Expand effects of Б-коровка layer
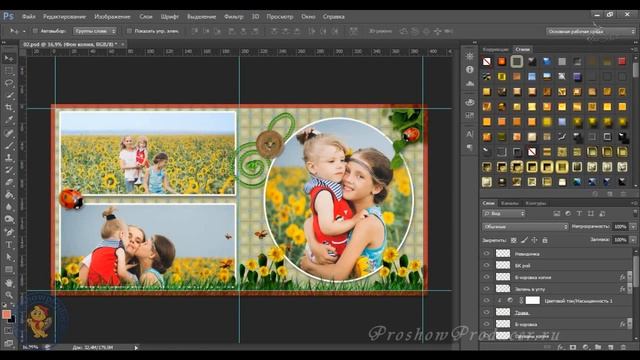The height and width of the screenshot is (360, 640). pyautogui.click(x=629, y=324)
